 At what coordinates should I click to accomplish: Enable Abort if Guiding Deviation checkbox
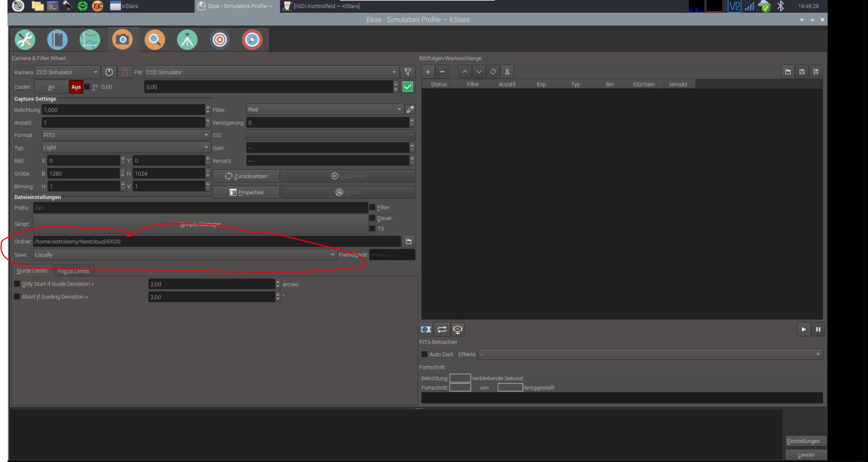pyautogui.click(x=17, y=297)
